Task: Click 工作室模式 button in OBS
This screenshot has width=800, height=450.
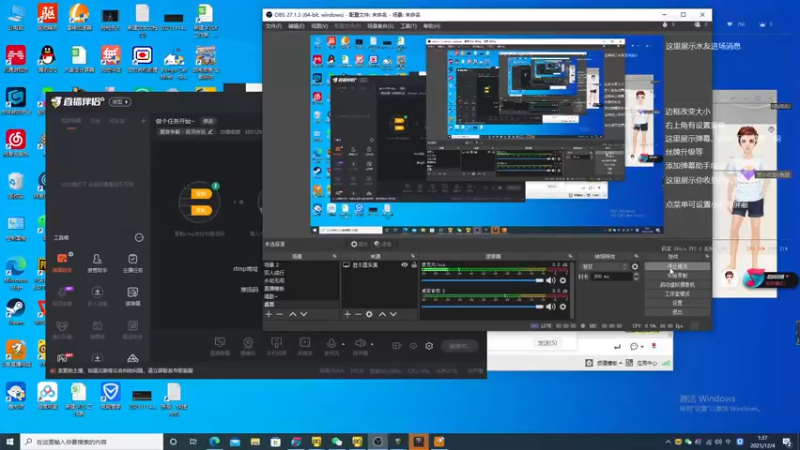Action: [677, 294]
